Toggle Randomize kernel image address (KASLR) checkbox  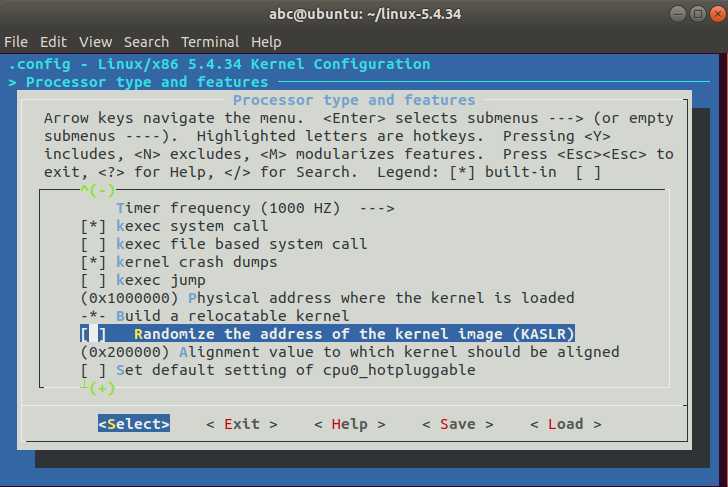coord(93,334)
